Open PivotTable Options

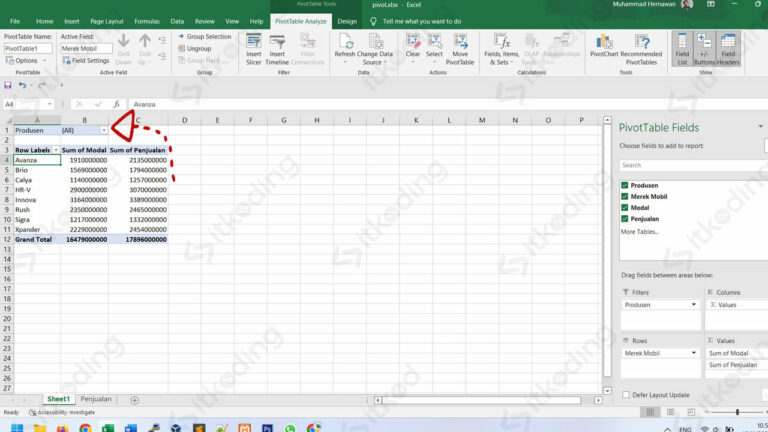pyautogui.click(x=22, y=61)
